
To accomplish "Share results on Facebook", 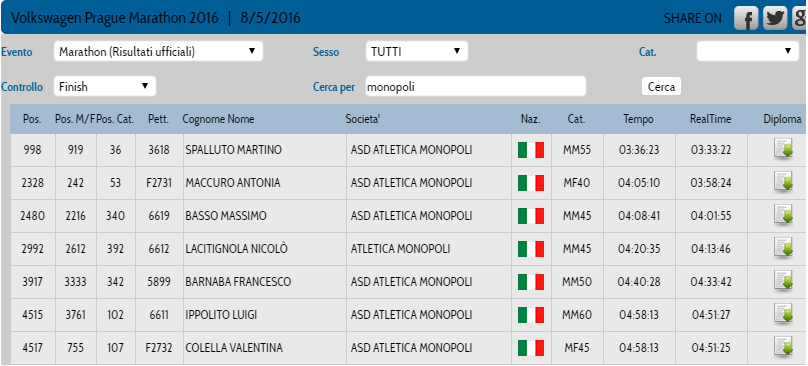I will click(x=747, y=19).
